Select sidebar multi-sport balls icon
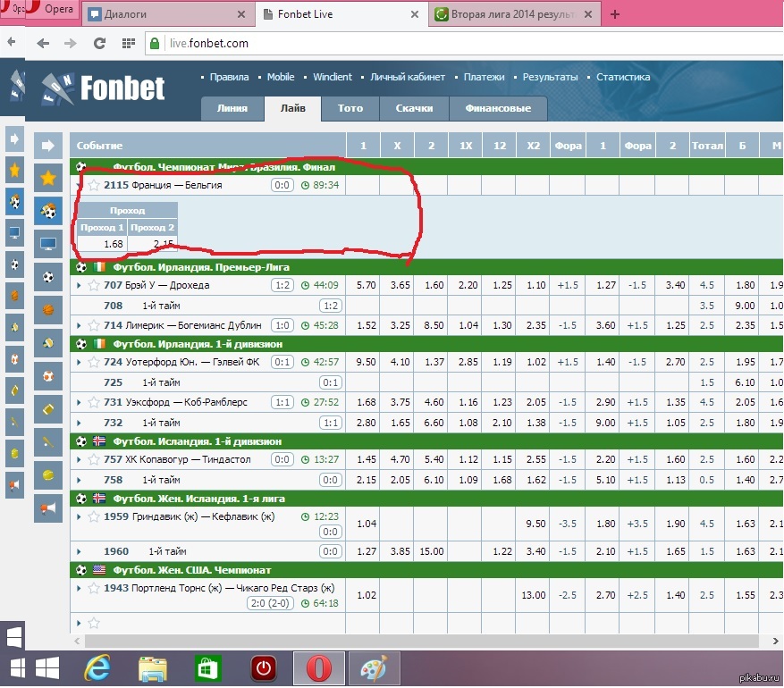This screenshot has height=688, width=784. (48, 211)
